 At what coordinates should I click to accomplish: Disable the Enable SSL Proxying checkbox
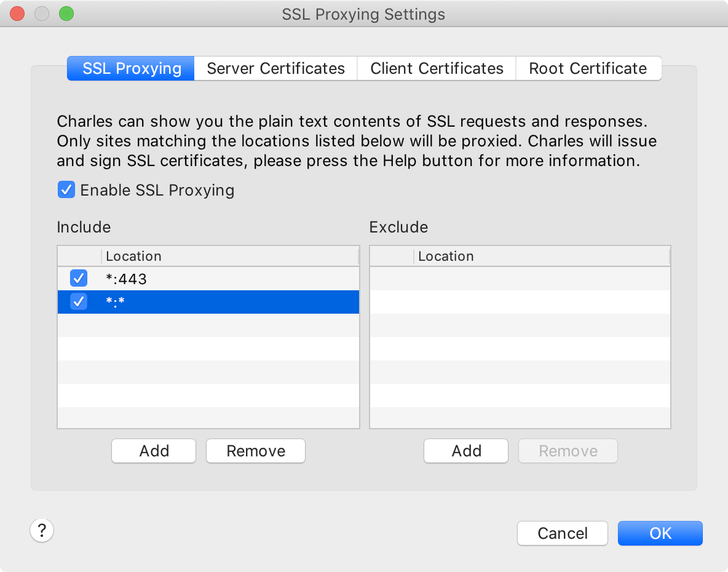66,190
